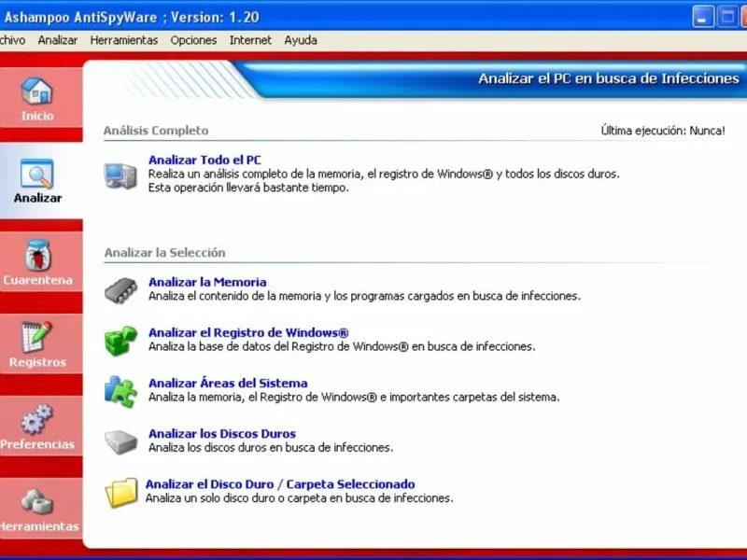Click the gray hard disk icon

(x=120, y=441)
